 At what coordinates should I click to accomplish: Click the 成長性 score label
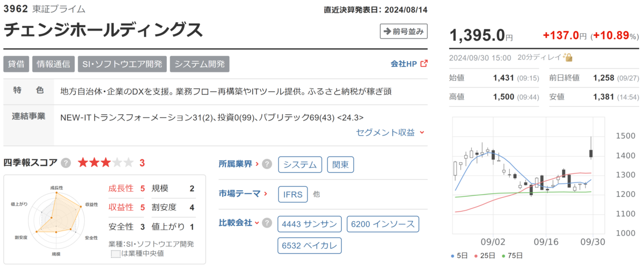pyautogui.click(x=120, y=188)
